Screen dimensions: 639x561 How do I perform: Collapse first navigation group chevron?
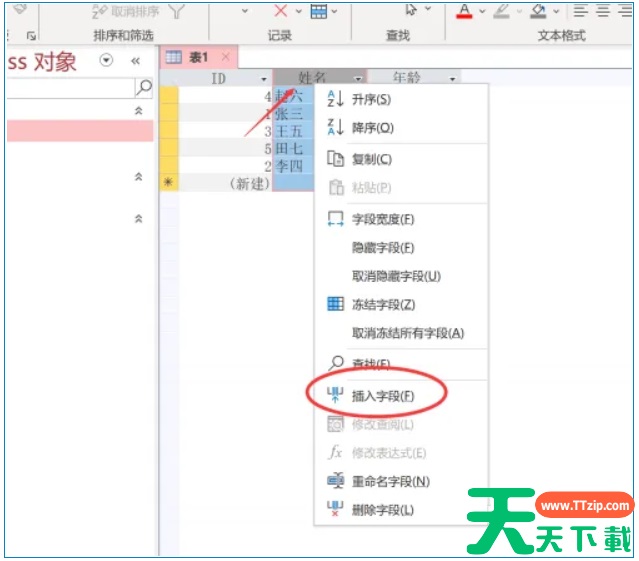[x=139, y=110]
